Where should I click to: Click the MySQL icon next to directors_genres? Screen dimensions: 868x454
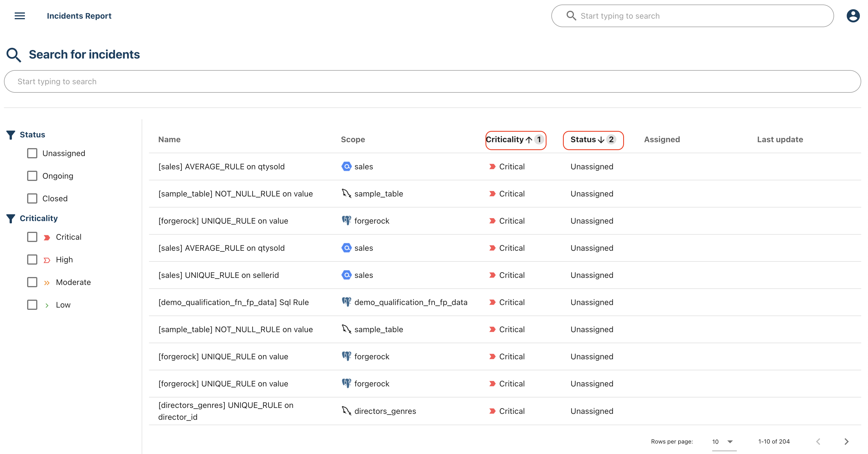tap(346, 410)
